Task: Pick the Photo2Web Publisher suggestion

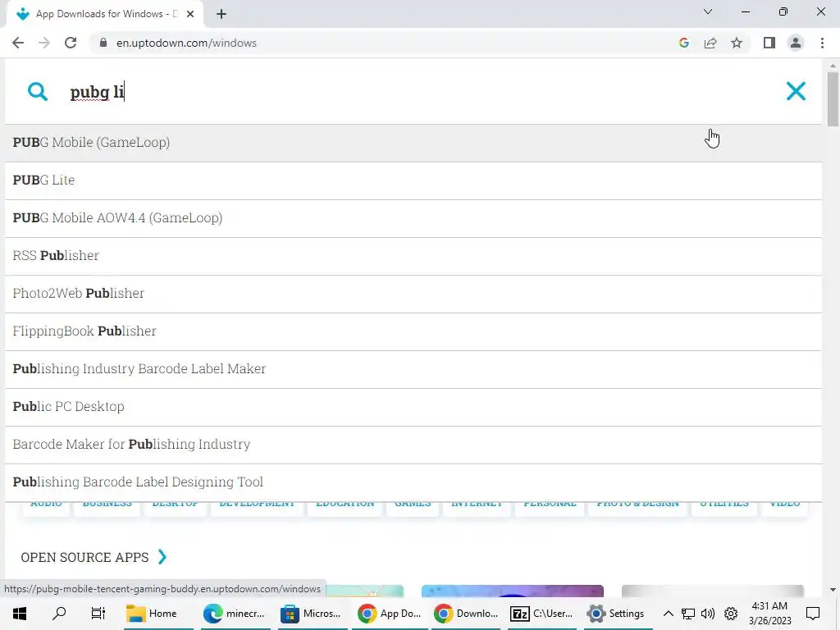Action: [x=413, y=294]
